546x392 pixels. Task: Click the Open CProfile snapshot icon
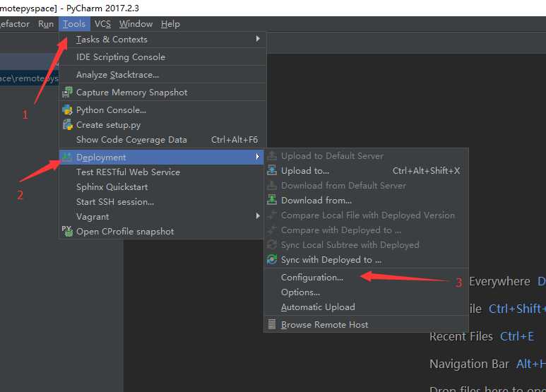(x=67, y=231)
